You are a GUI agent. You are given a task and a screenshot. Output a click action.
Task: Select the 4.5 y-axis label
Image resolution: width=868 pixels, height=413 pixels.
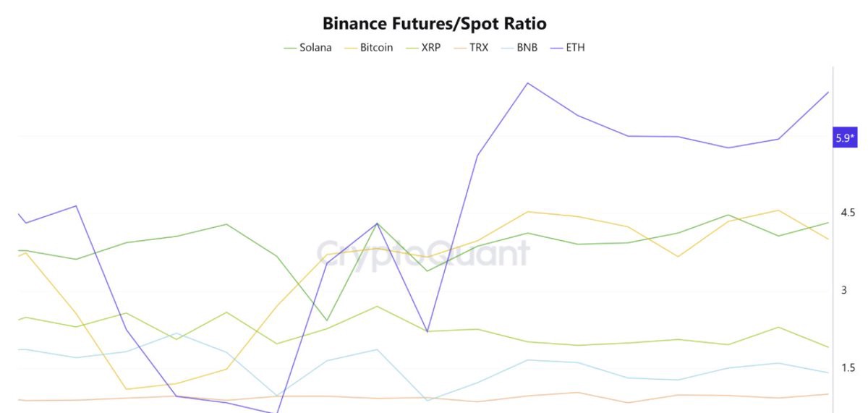(x=848, y=213)
